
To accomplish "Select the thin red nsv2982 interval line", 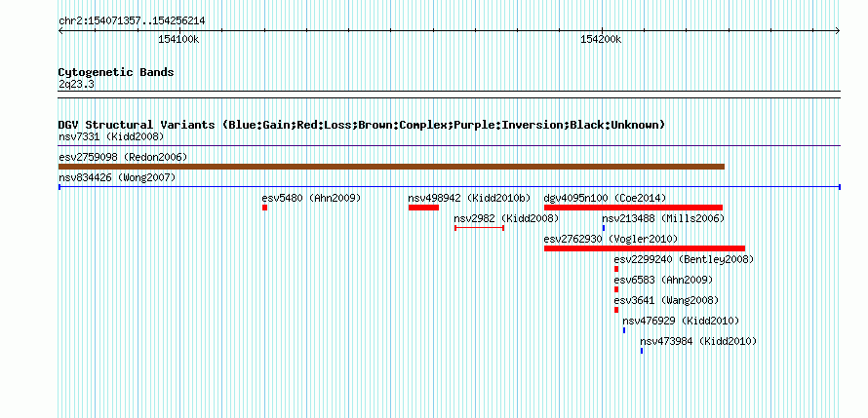I will coord(480,228).
